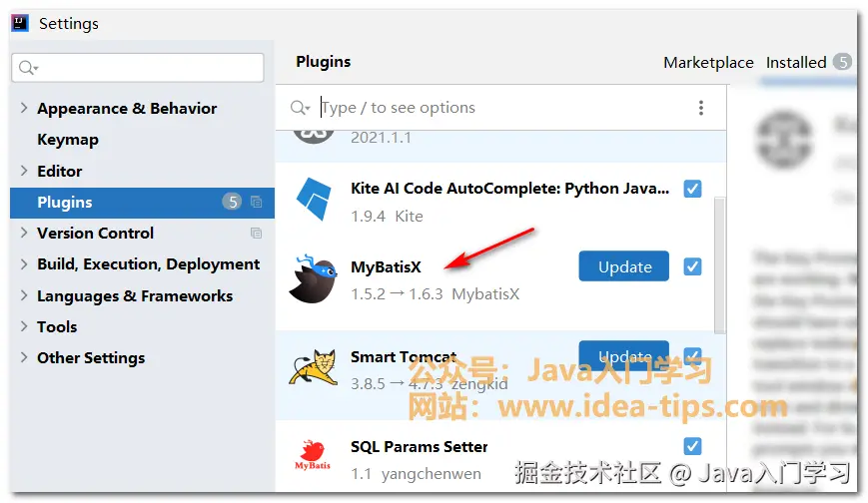Click the 5 badge on Plugins row
The height and width of the screenshot is (503, 868).
pyautogui.click(x=232, y=202)
